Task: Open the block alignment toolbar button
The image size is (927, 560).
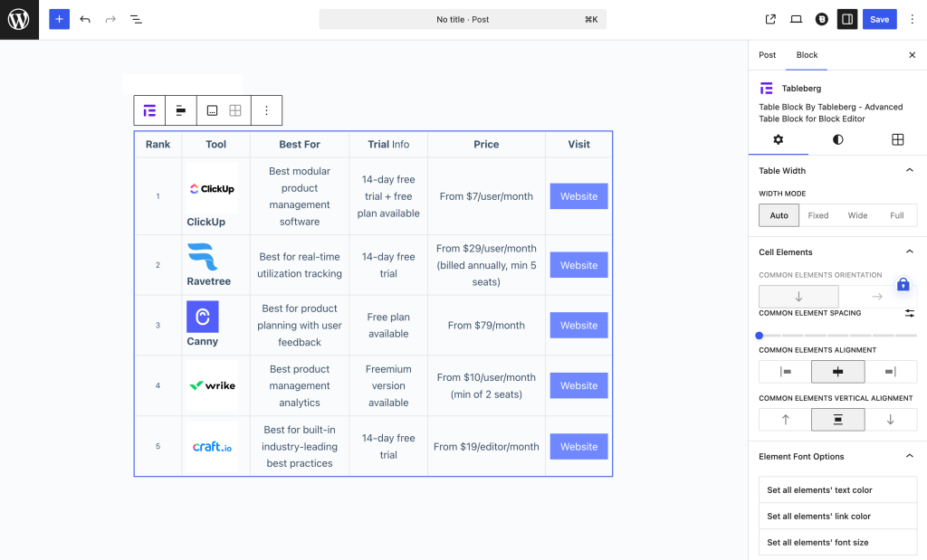Action: [x=181, y=110]
